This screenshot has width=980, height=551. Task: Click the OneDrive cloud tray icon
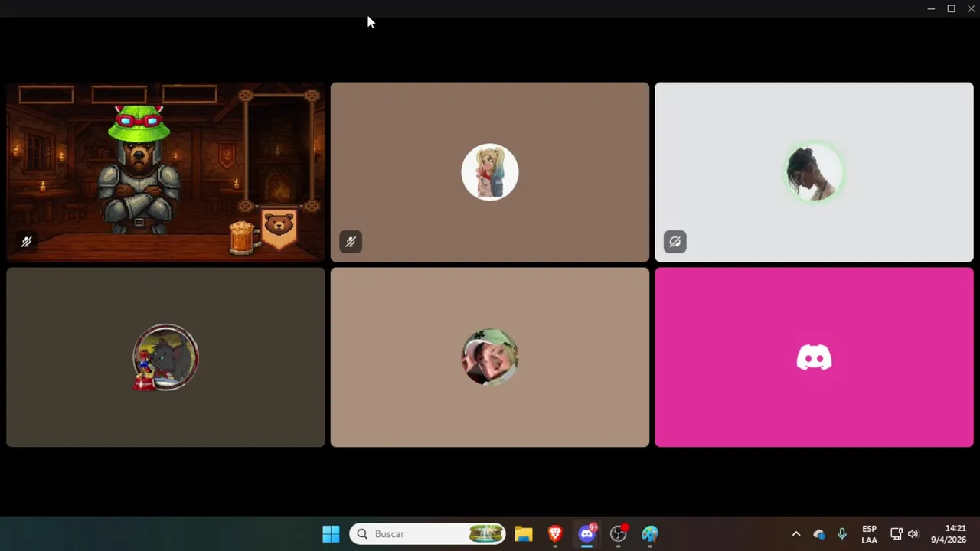[x=819, y=534]
